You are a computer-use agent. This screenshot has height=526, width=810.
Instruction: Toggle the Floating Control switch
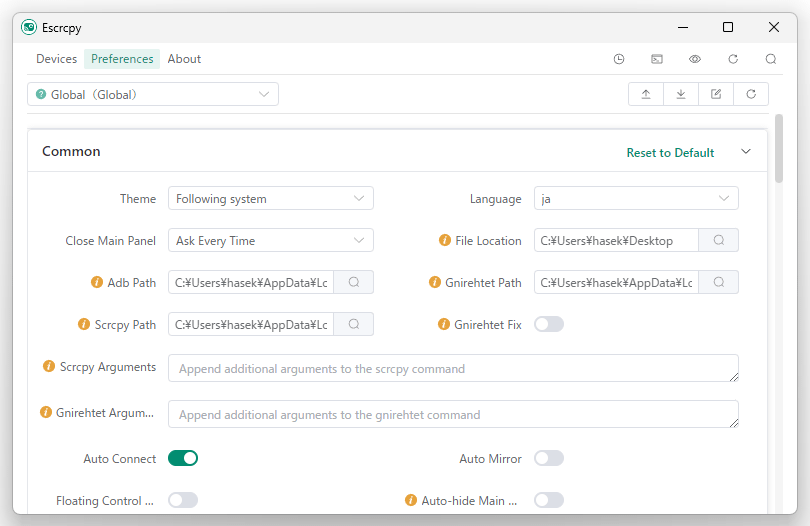click(x=183, y=500)
